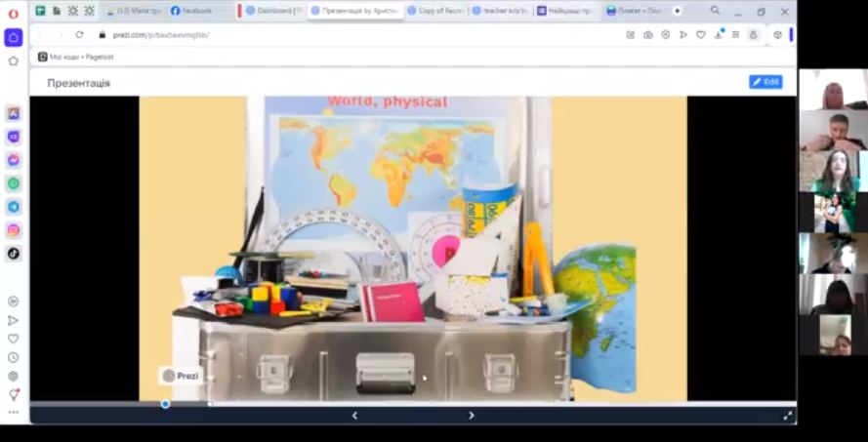
Task: Open a new tab with plus button
Action: (x=677, y=11)
